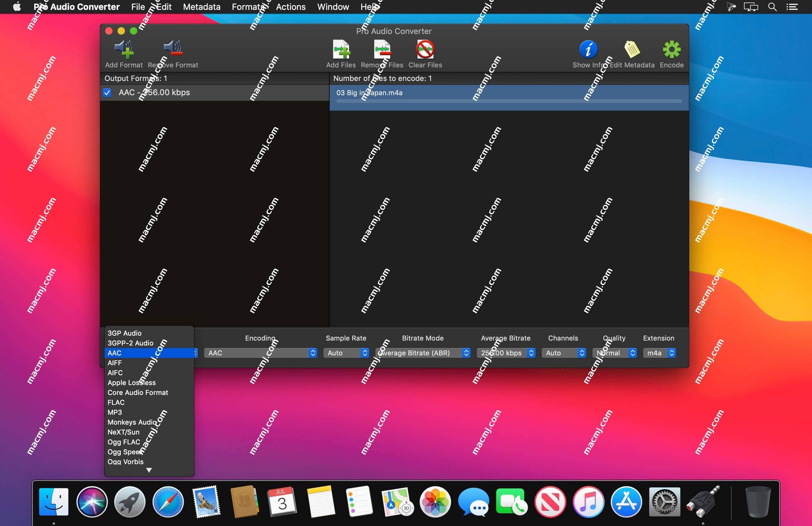Show more formats via the list's down arrow

click(x=149, y=470)
